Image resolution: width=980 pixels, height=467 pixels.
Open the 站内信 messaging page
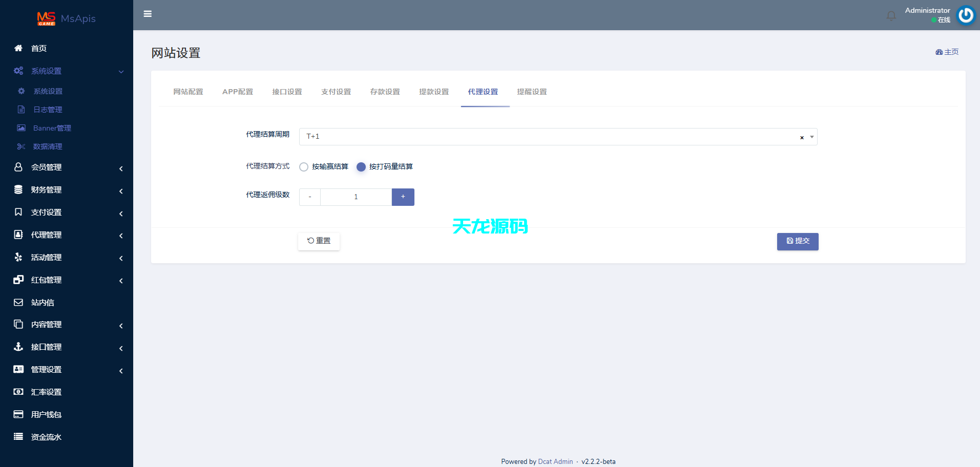coord(42,302)
